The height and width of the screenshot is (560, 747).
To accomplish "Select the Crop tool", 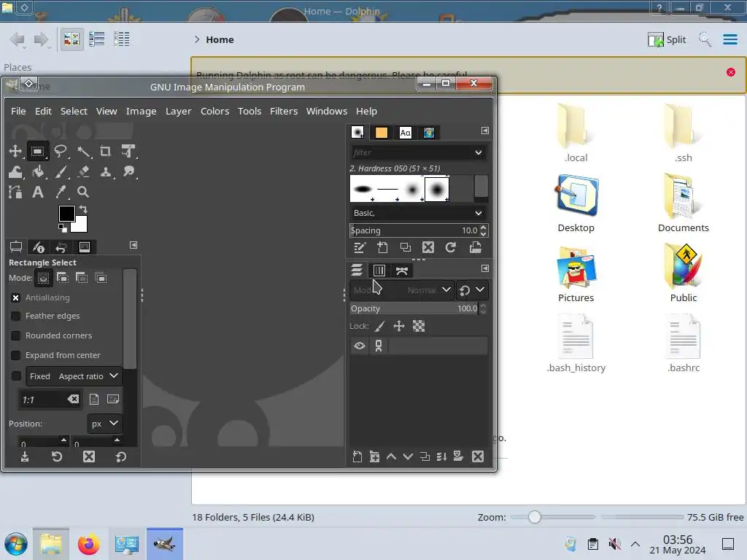I will (105, 152).
